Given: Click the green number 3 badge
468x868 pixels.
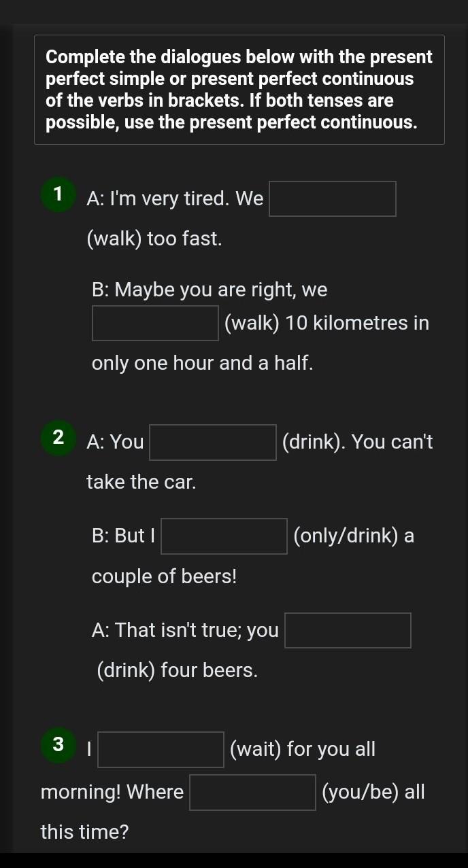Looking at the screenshot, I should [x=58, y=744].
